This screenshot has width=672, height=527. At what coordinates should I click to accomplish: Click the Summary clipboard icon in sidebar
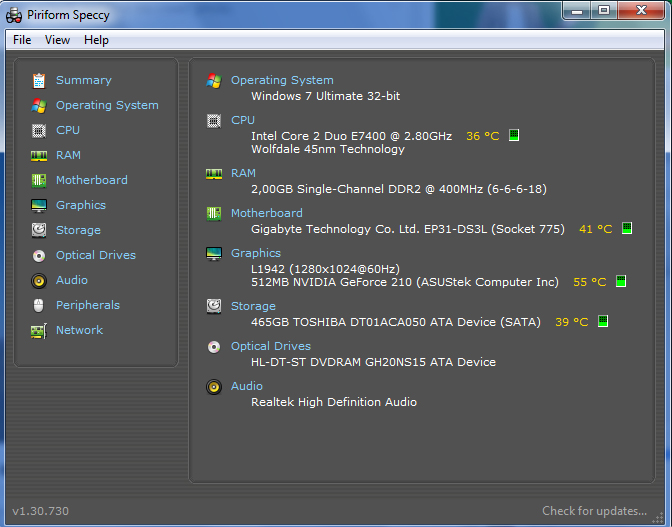[39, 81]
